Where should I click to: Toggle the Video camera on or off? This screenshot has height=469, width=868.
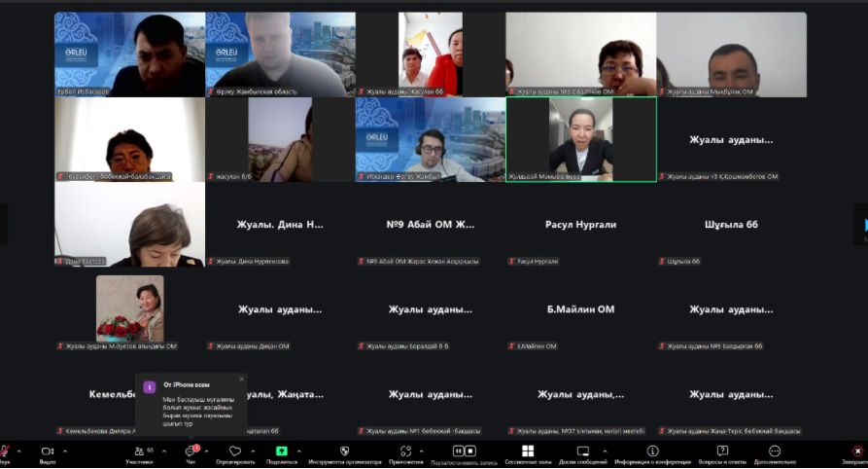[x=47, y=451]
